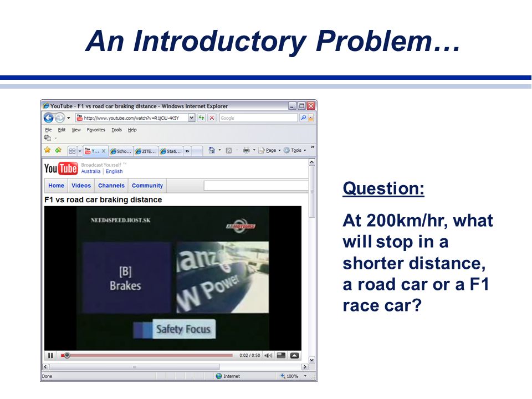Stop loading with the red X button
532x399 pixels.
[212, 117]
